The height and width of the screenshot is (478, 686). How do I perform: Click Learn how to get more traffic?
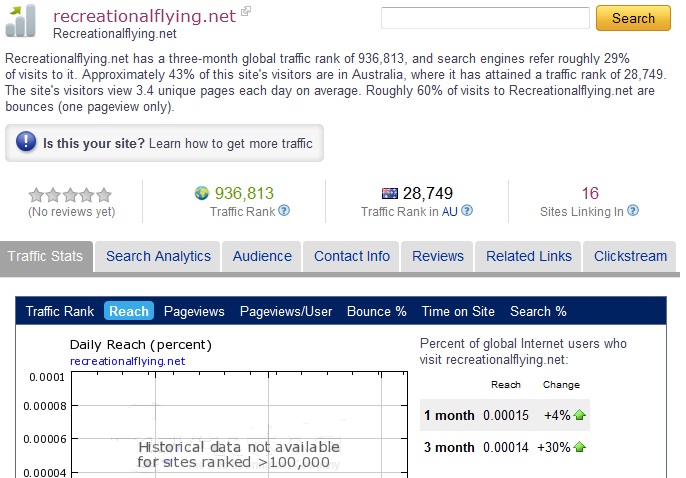[231, 143]
